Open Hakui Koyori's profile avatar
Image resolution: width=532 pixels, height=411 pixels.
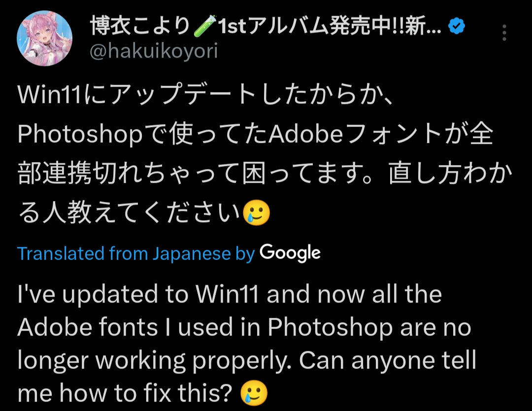pos(44,38)
